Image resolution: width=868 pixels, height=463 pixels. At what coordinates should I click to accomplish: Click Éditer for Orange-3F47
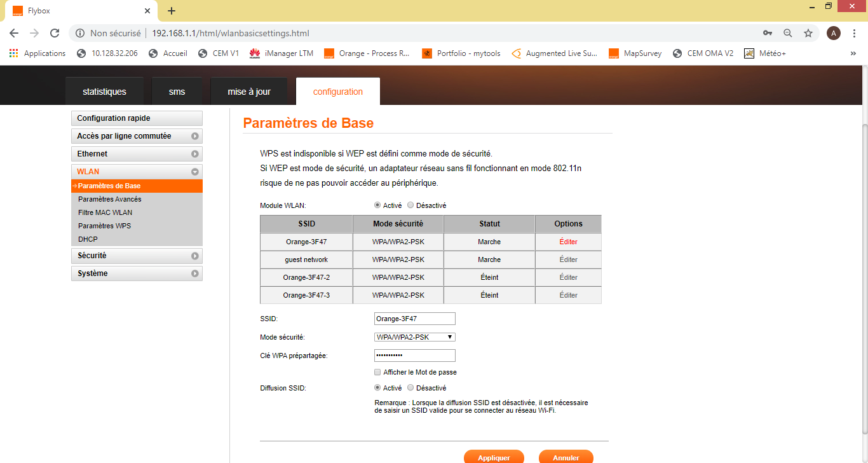coord(568,242)
